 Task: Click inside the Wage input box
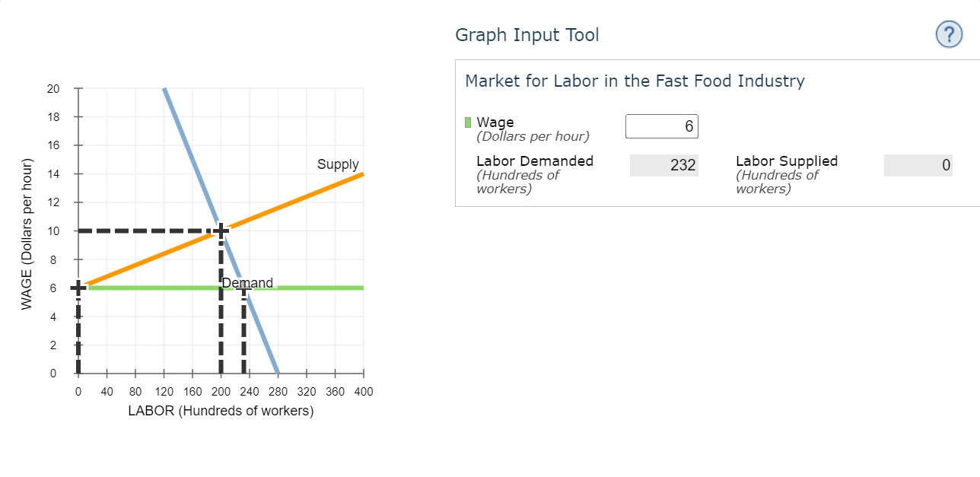(x=661, y=126)
